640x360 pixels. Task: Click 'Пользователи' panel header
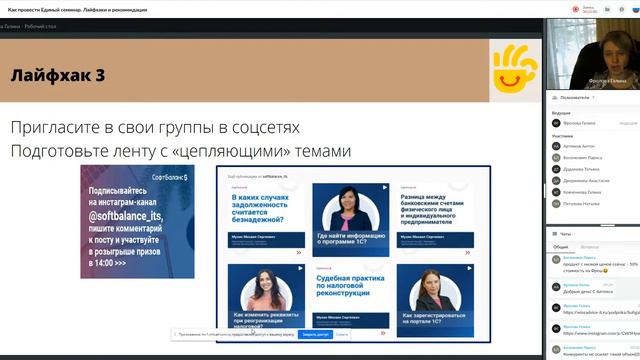click(575, 98)
